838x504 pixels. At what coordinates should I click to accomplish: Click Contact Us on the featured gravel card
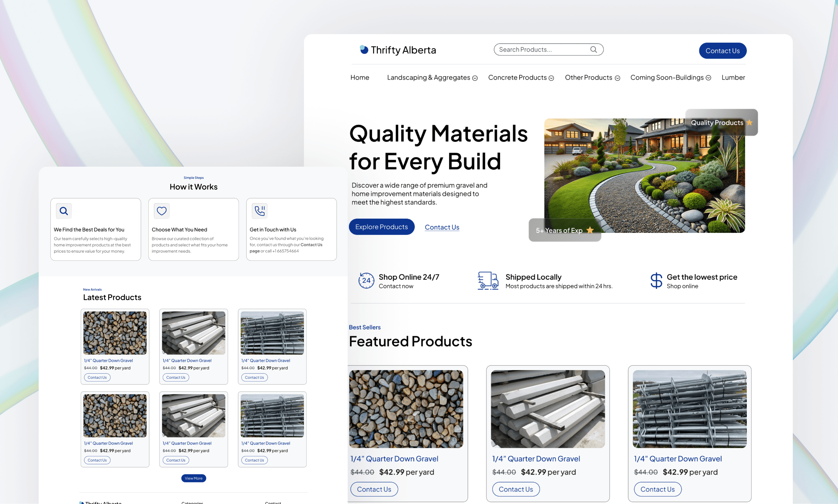[x=374, y=489]
